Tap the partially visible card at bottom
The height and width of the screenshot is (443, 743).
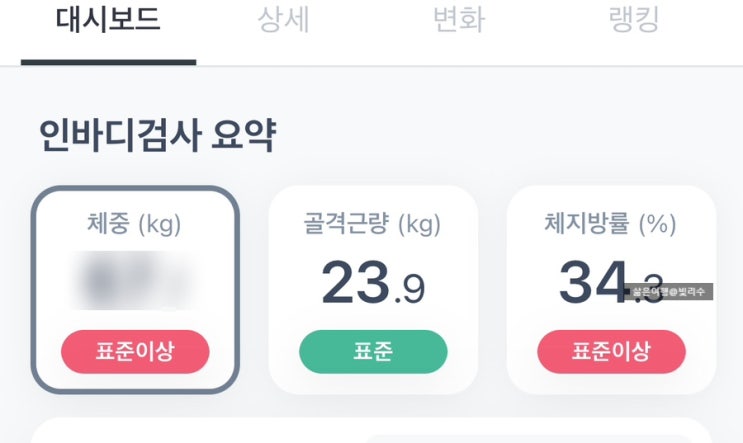(x=371, y=432)
